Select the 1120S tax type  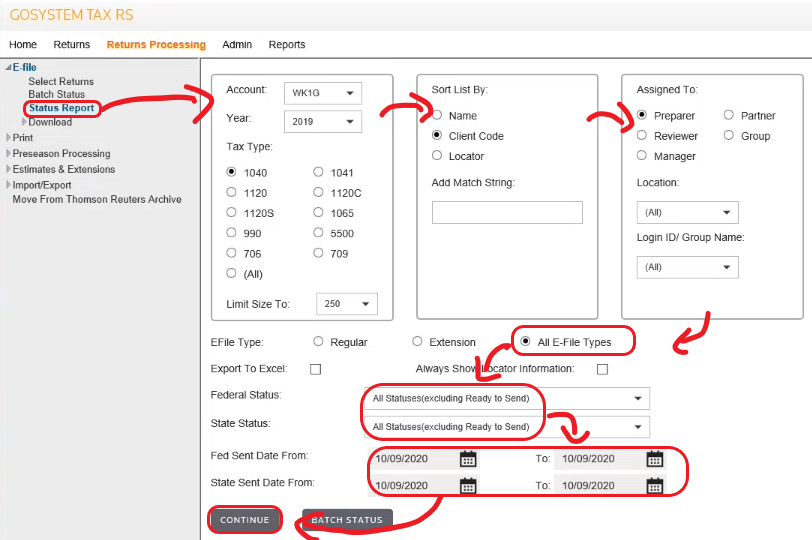click(x=231, y=212)
